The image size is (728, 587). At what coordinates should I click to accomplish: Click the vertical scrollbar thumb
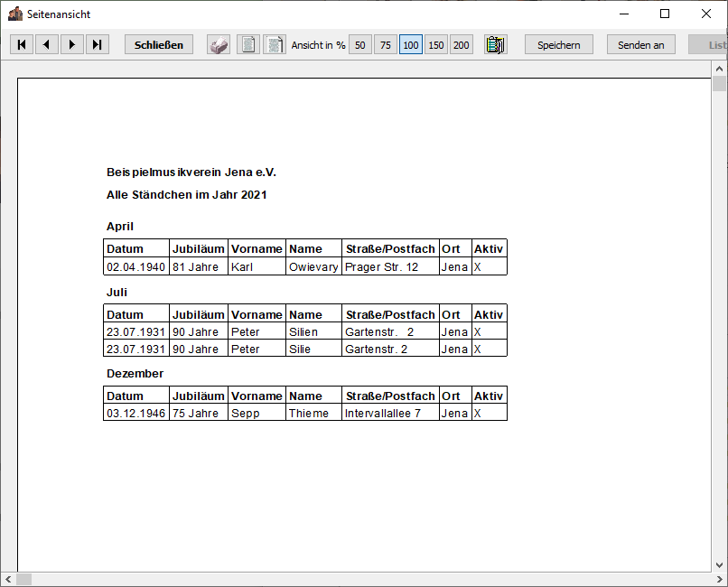pos(719,83)
